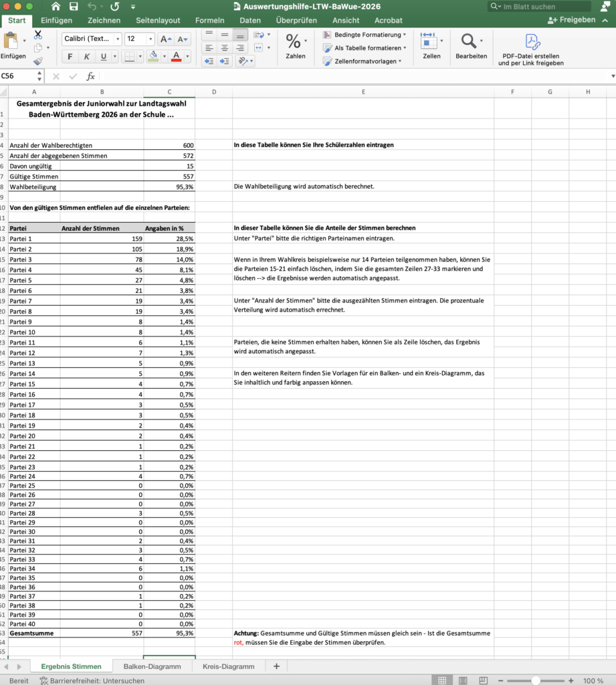Switch to the Balken-Diagramm sheet tab

(x=152, y=666)
